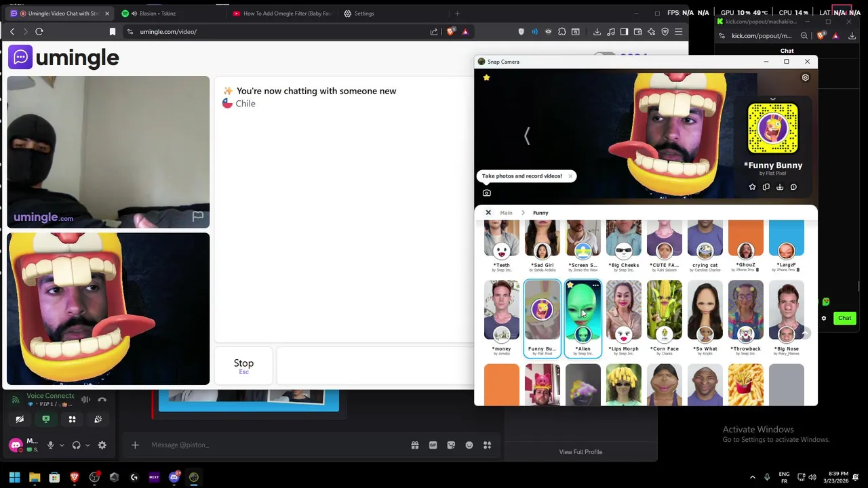Click Discord Message @piston_ field
This screenshot has height=488, width=868.
[x=271, y=445]
